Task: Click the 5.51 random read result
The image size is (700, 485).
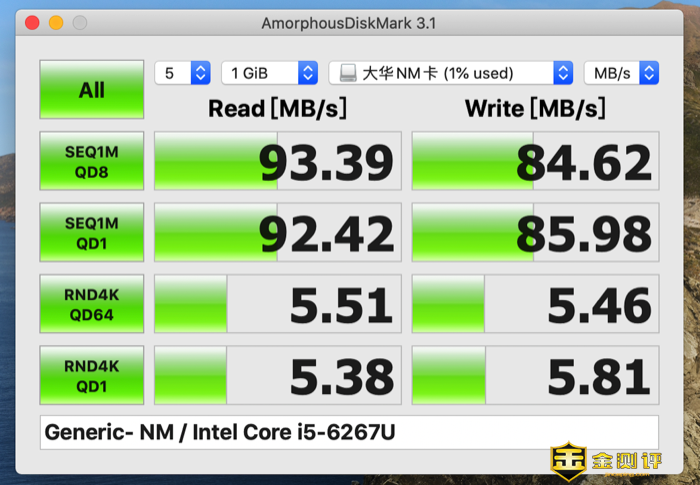Action: 278,304
